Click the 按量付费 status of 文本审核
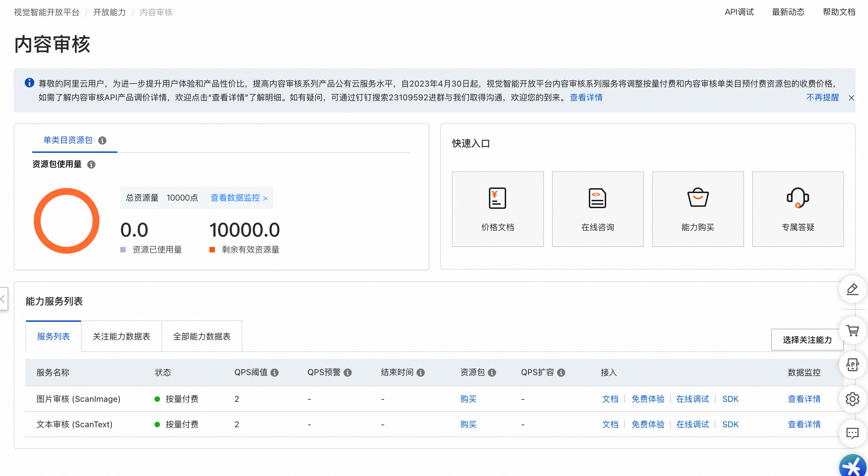The image size is (868, 476). 182,424
